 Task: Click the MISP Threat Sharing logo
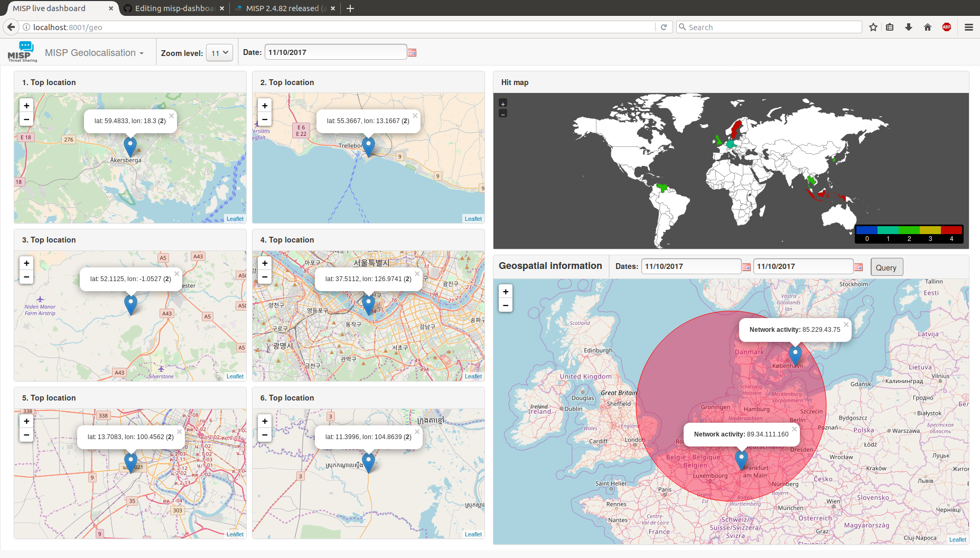22,52
